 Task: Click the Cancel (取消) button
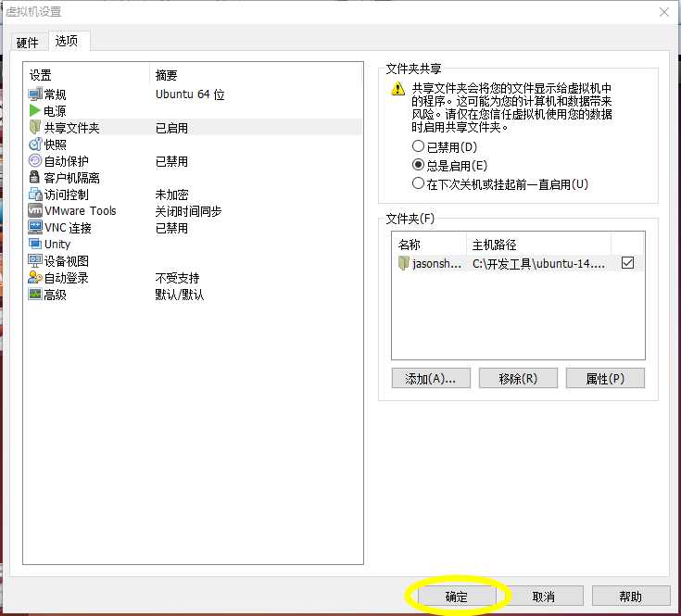(544, 596)
